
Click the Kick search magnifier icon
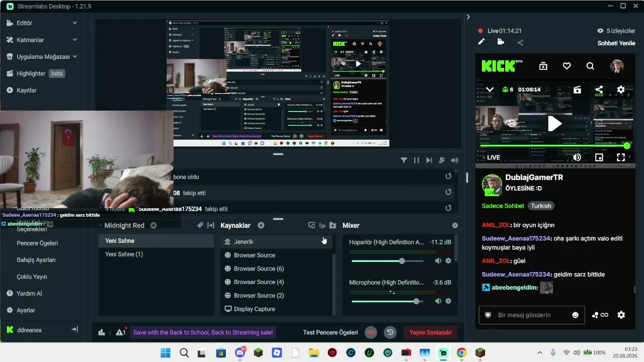click(591, 66)
